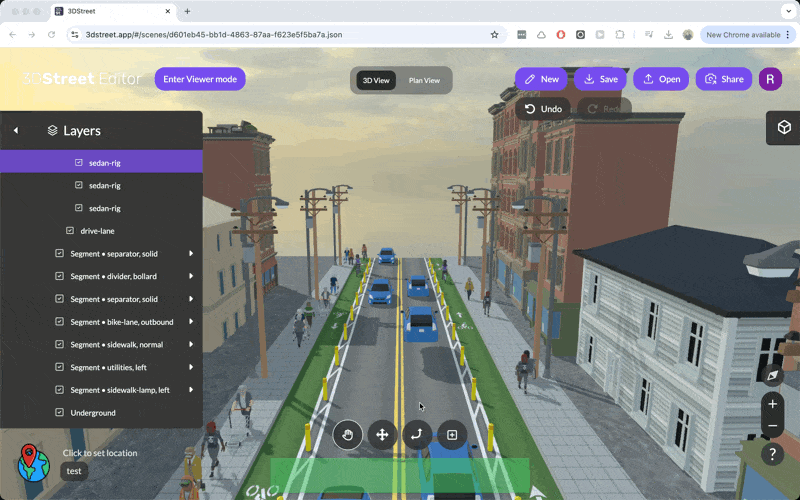Expand the sidewalk-lamp, left segment

pos(190,390)
